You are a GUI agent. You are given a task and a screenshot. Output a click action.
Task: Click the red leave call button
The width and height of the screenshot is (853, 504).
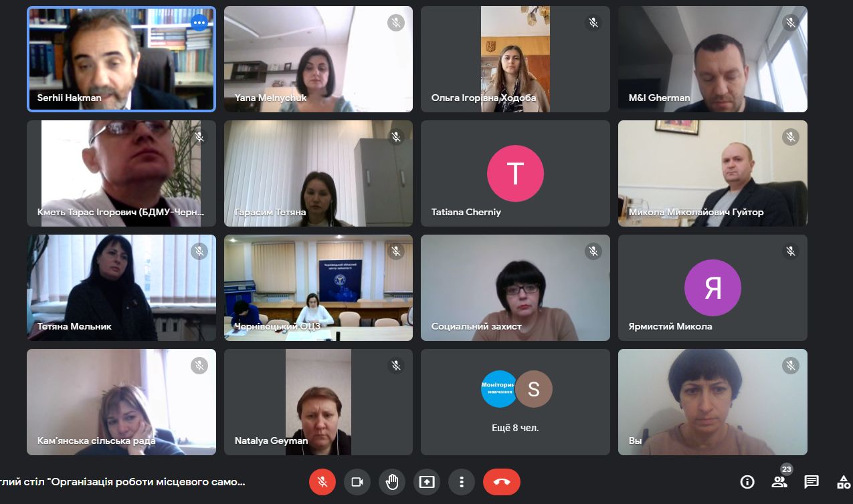pyautogui.click(x=502, y=482)
